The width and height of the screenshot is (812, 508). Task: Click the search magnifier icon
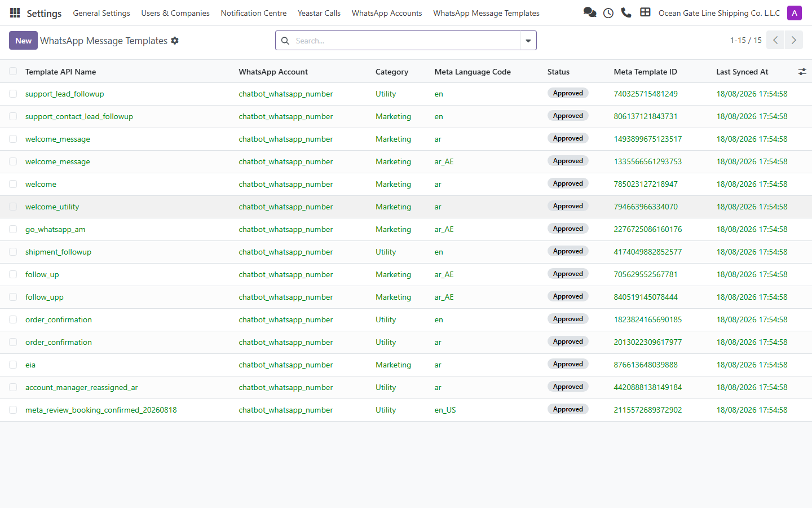[x=285, y=41]
